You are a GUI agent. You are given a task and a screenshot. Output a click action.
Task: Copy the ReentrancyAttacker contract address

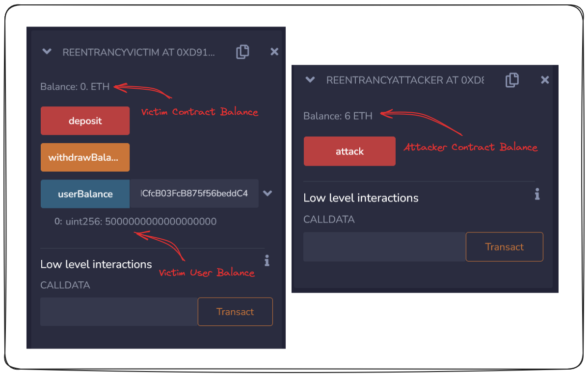tap(512, 80)
